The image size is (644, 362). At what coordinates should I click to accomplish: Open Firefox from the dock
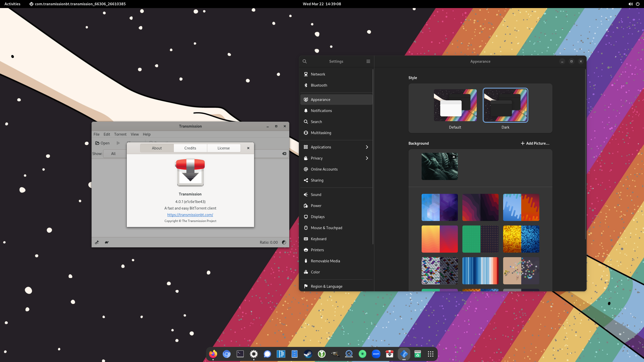pyautogui.click(x=213, y=354)
